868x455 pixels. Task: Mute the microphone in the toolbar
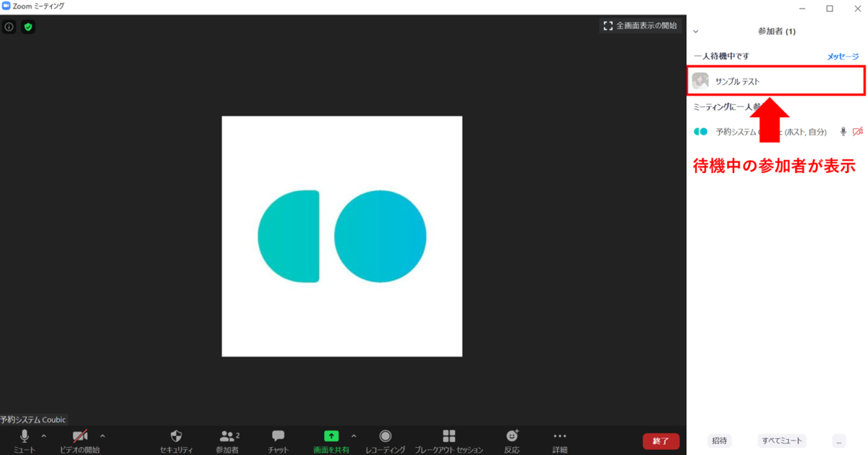[24, 440]
